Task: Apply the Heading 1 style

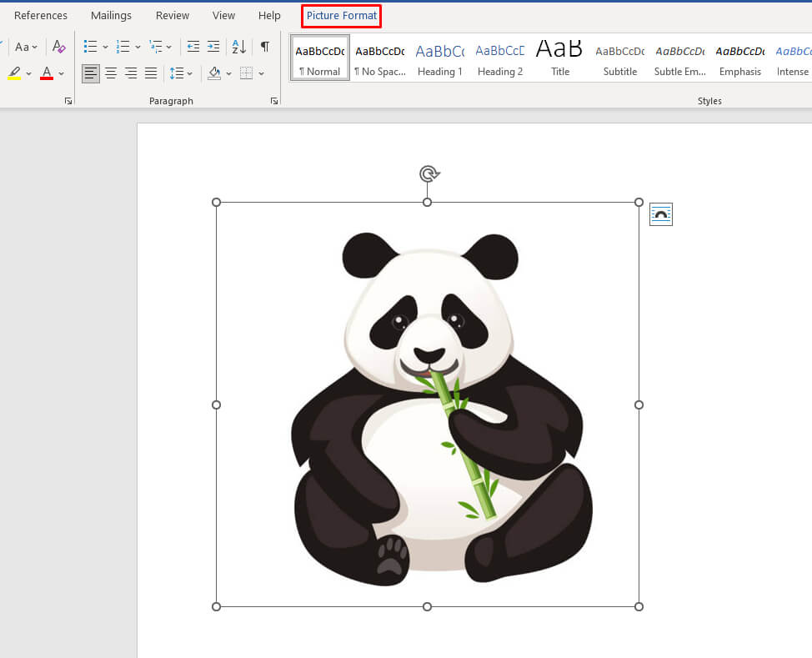Action: pyautogui.click(x=440, y=58)
